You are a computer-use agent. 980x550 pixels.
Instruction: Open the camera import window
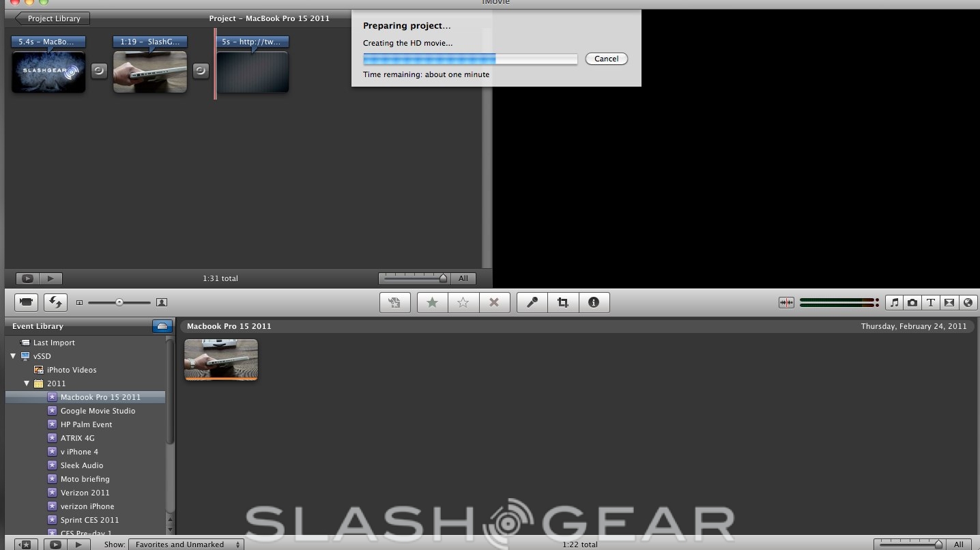point(26,302)
